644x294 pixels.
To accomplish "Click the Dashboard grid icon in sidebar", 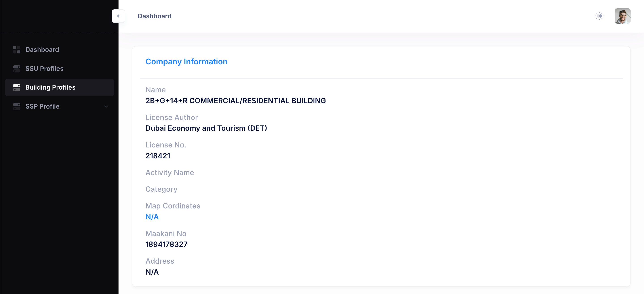I will coord(17,50).
